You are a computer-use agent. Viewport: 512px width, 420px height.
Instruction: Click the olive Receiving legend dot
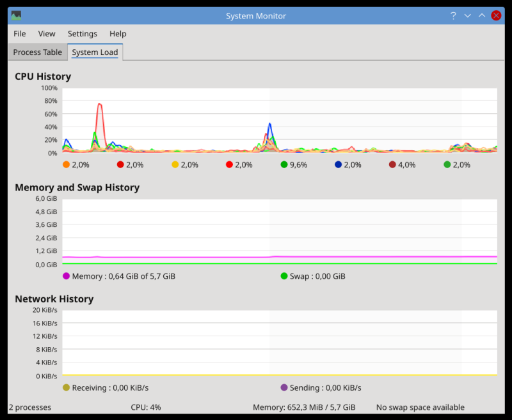point(66,387)
